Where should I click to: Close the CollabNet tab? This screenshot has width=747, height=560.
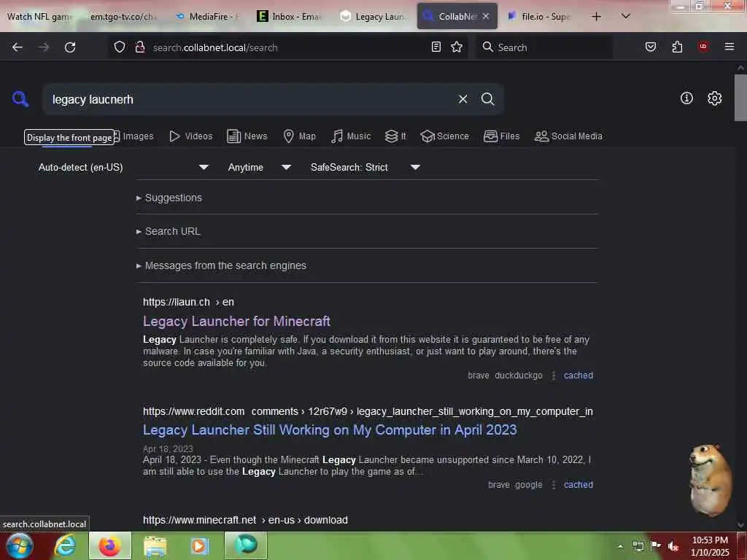tap(485, 16)
